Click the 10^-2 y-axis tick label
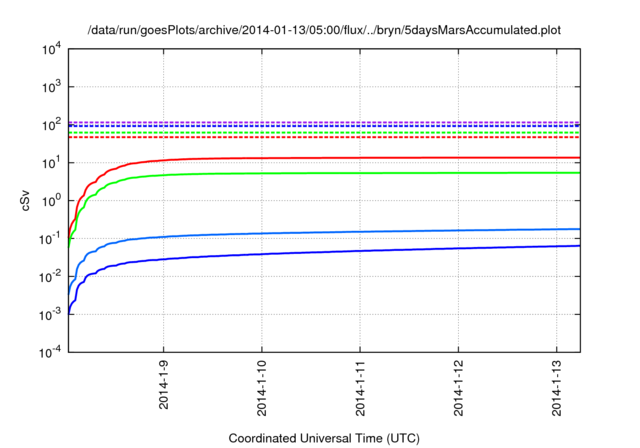640x448 pixels. pyautogui.click(x=50, y=277)
